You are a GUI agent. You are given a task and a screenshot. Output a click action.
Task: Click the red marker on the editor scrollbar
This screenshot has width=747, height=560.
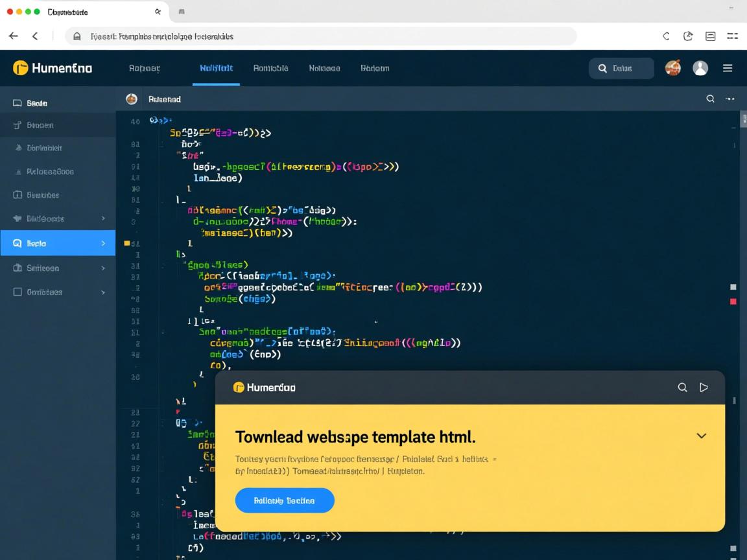(733, 301)
